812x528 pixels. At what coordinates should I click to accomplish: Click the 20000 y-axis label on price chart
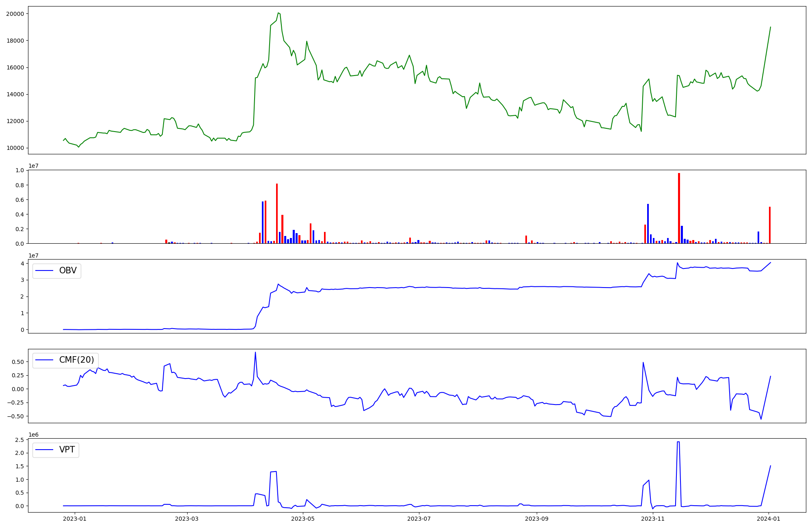[x=15, y=14]
